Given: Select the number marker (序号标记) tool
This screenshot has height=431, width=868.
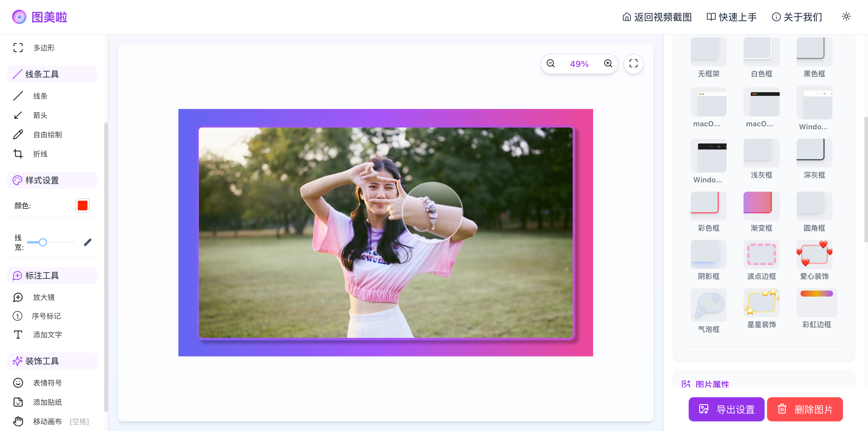Looking at the screenshot, I should [x=46, y=316].
